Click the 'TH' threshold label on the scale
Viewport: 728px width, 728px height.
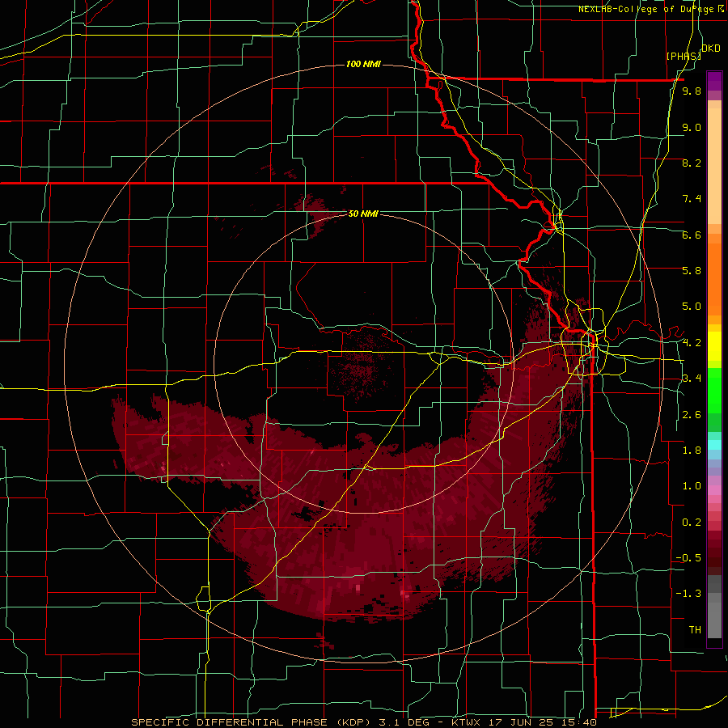[x=695, y=630]
